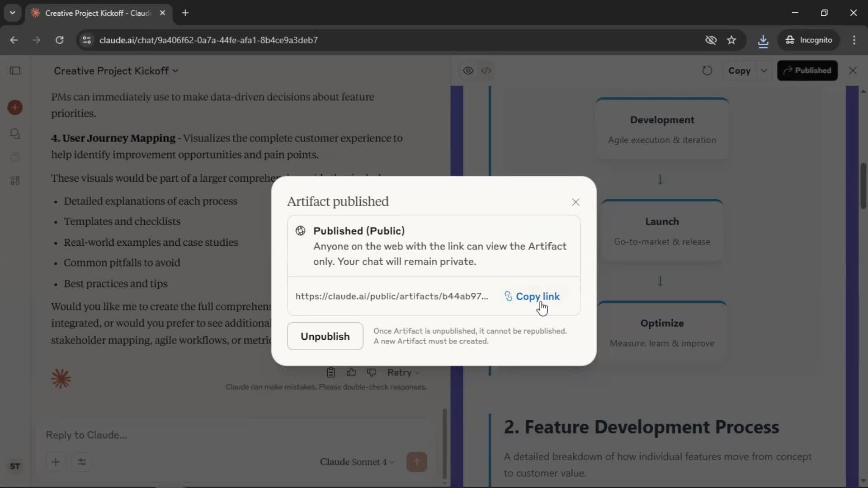868x488 pixels.
Task: Click the 4. User Journey Mapping text
Action: click(113, 138)
